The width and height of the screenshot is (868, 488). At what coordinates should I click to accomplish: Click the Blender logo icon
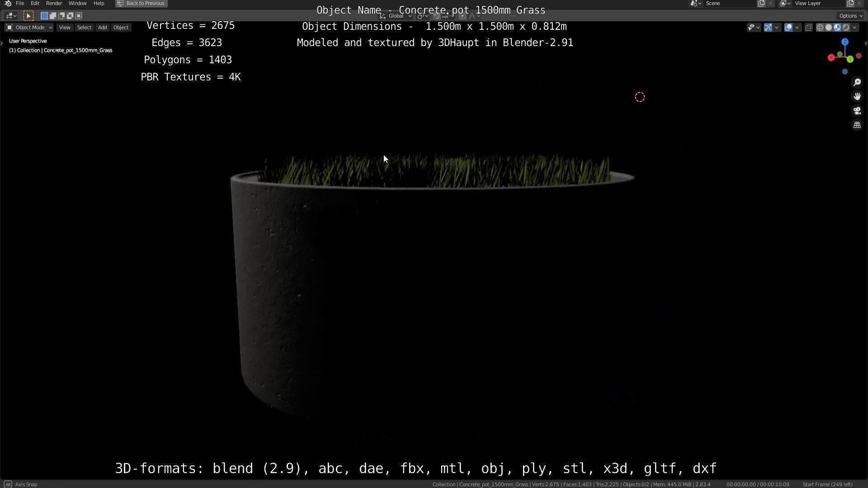tap(8, 3)
